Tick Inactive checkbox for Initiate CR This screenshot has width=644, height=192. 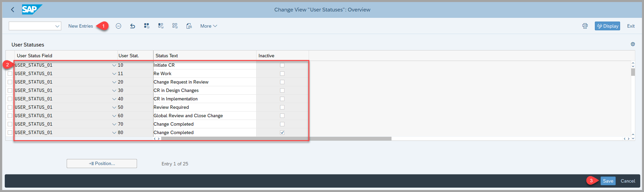click(282, 65)
